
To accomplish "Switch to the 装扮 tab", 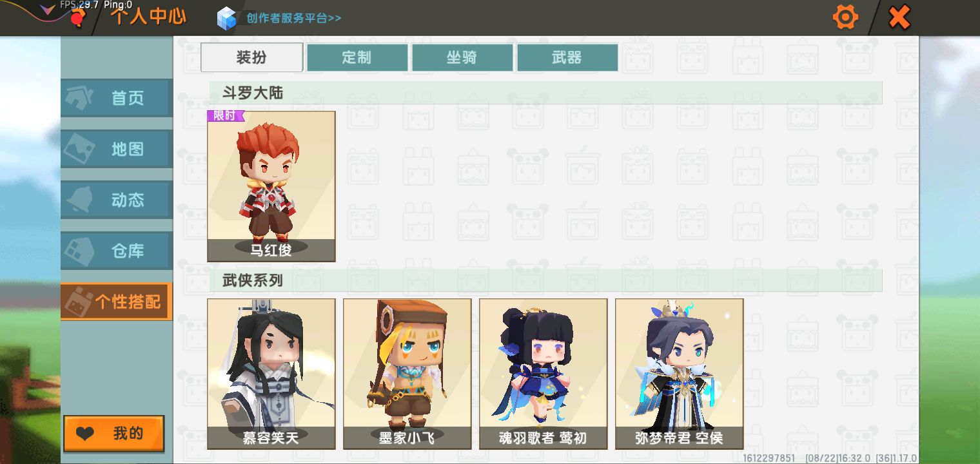I will 251,57.
